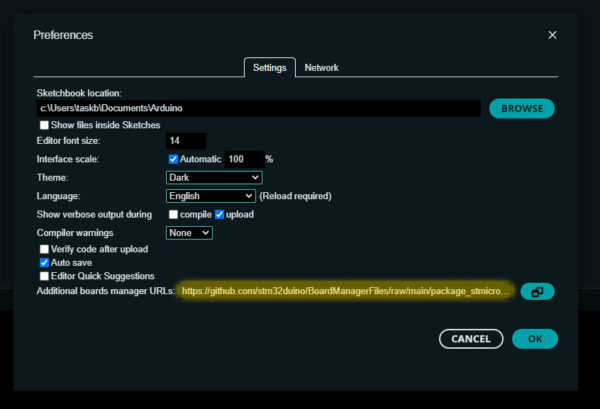Click the Sketchbook location path field
The height and width of the screenshot is (409, 600).
click(x=259, y=108)
